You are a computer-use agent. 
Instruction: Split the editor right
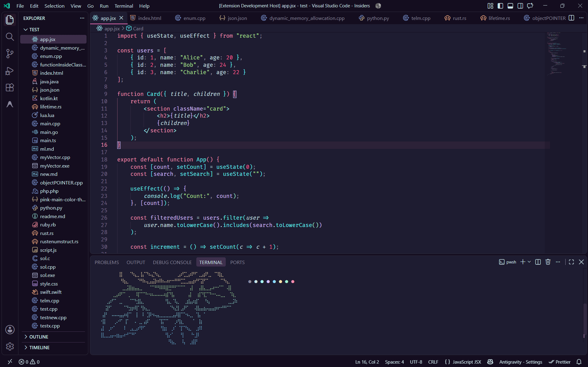tap(571, 18)
